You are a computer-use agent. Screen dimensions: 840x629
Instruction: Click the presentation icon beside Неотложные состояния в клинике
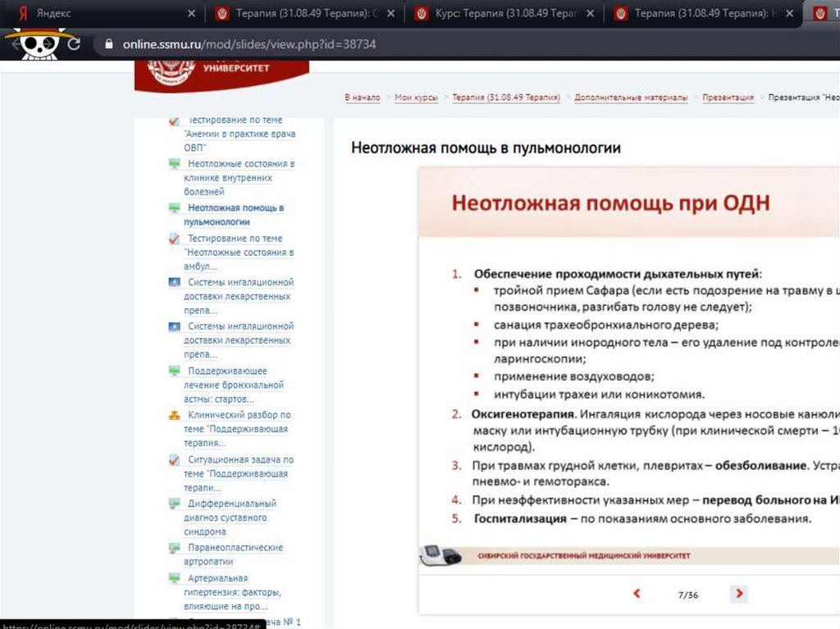(x=174, y=164)
